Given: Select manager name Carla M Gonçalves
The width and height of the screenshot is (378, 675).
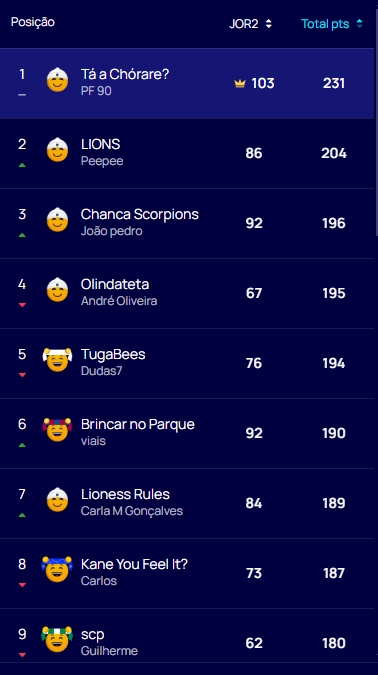Looking at the screenshot, I should pyautogui.click(x=132, y=511).
